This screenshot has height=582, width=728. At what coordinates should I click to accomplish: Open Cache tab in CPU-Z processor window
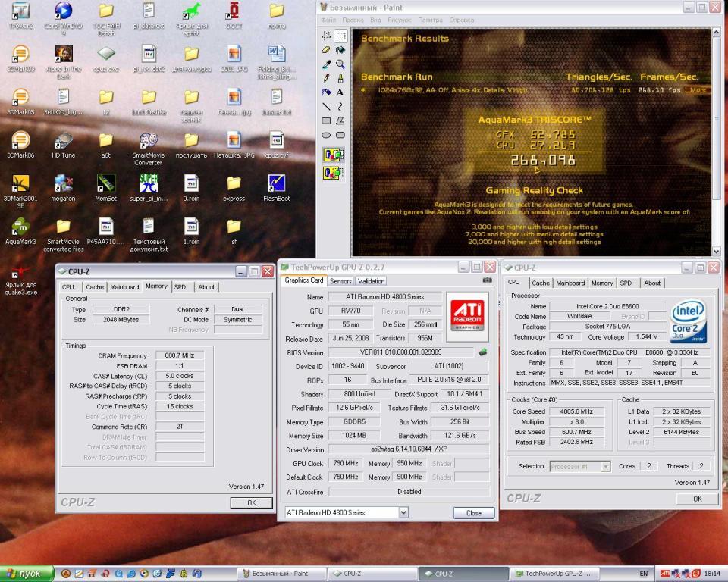(541, 283)
